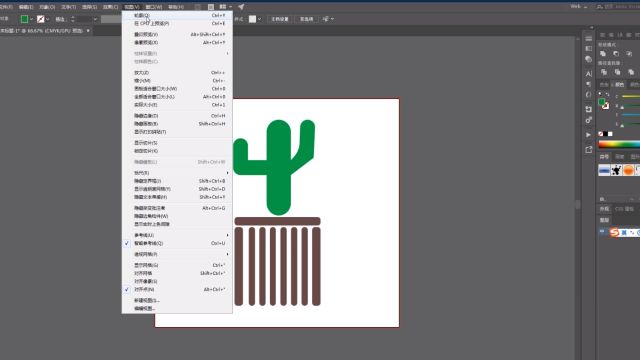Choose Overprint Preview (Alt+Shift+Ctrl+Y) menu item

177,35
